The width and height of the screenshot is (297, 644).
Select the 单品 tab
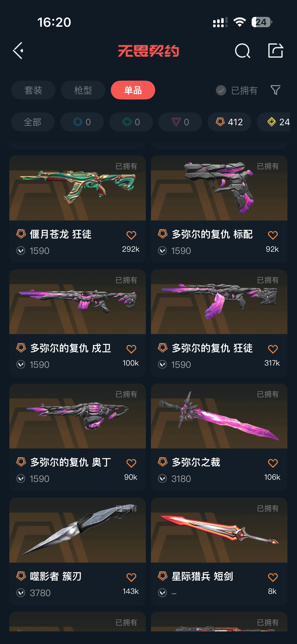point(133,90)
